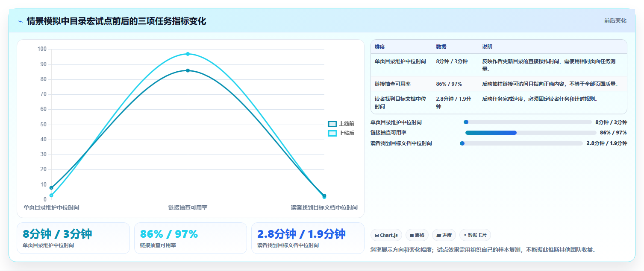This screenshot has height=271, width=644.
Task: Click the progress value label 2.8分钟 / 1.9分钟
Action: (607, 143)
